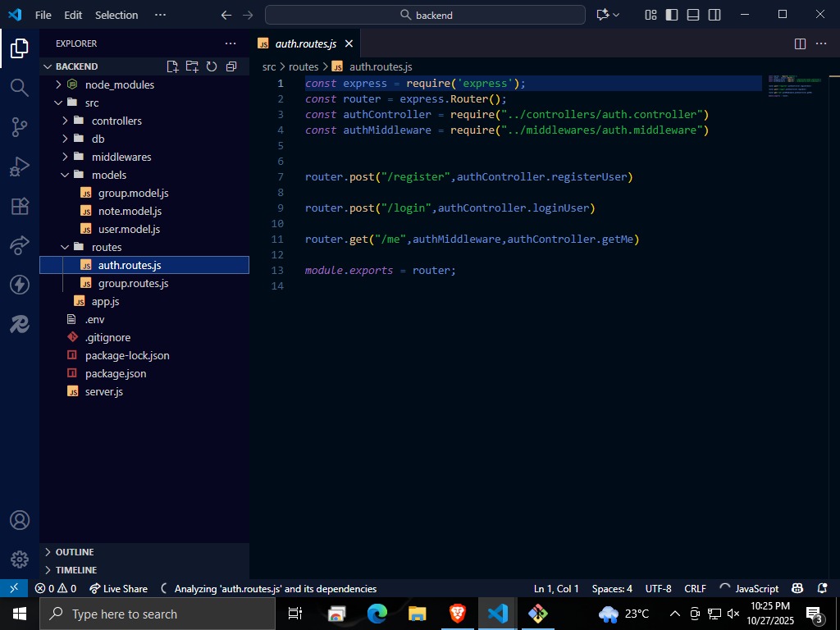This screenshot has height=630, width=840.
Task: Refresh the Explorer file tree
Action: pos(211,66)
